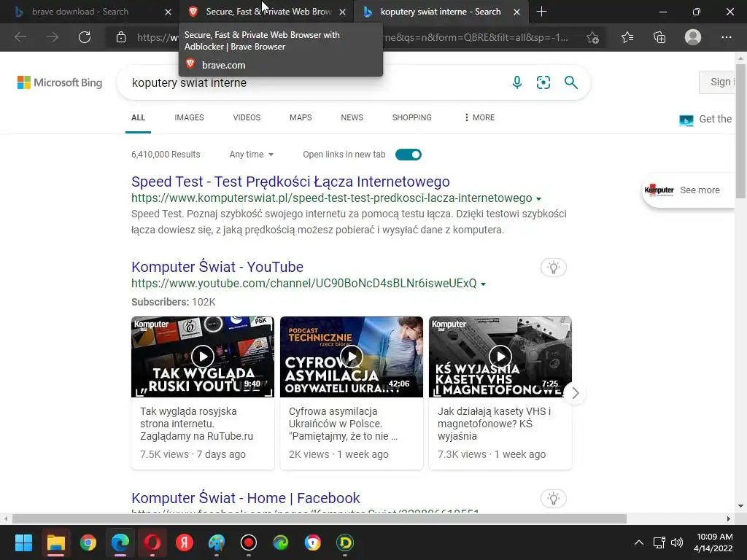Show hidden icons in system tray
Viewport: 747px width, 560px height.
click(639, 542)
